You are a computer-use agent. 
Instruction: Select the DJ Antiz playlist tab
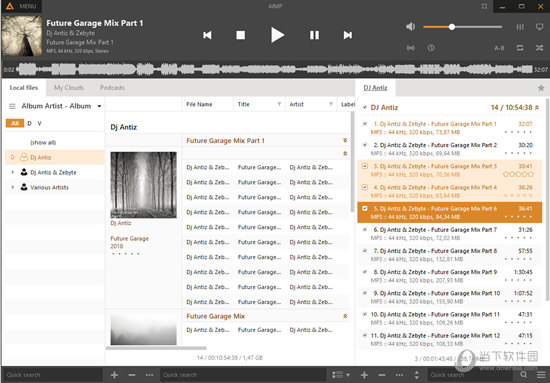pos(375,88)
